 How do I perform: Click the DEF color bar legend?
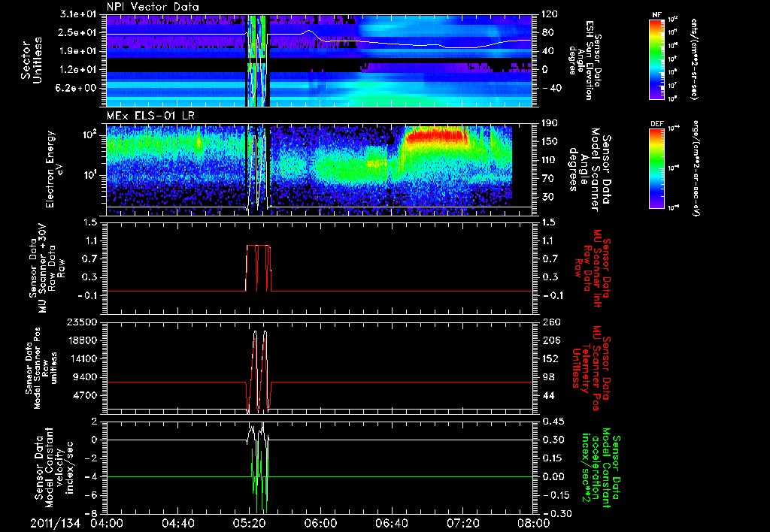pos(656,168)
